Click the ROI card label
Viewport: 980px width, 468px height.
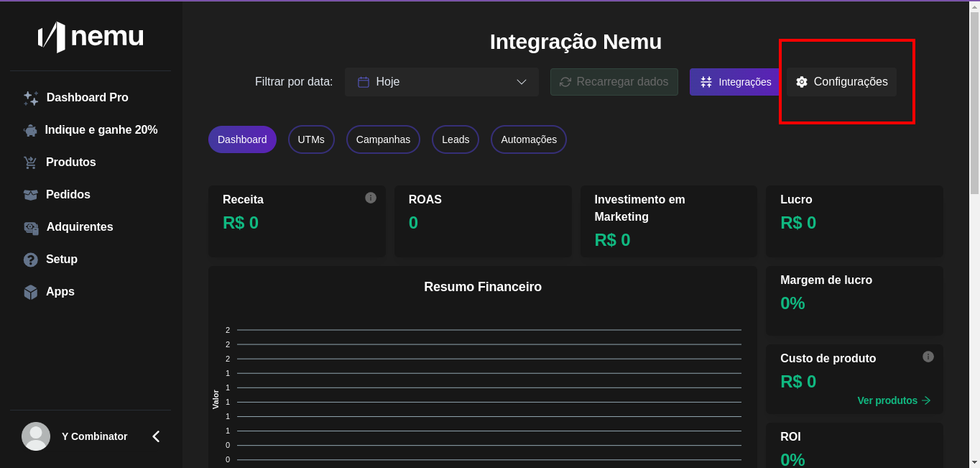[x=790, y=436]
